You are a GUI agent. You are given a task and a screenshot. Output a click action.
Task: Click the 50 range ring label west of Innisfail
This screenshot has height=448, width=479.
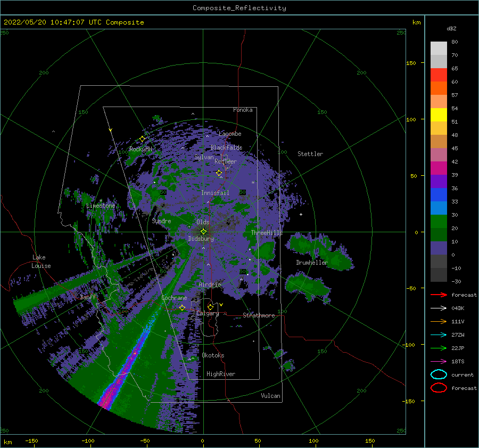(x=163, y=192)
